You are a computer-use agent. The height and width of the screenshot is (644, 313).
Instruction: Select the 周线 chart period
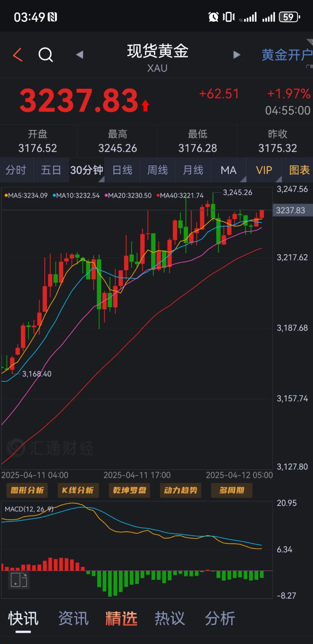[x=158, y=170]
